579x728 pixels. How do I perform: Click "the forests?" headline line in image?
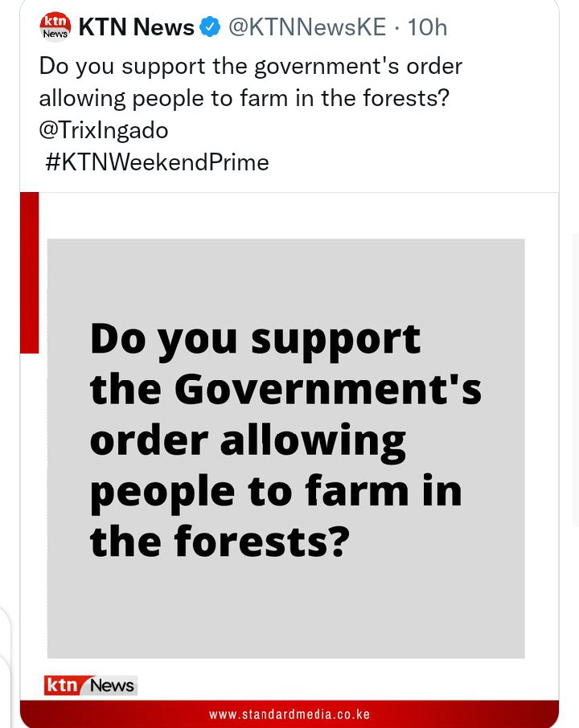[x=220, y=541]
